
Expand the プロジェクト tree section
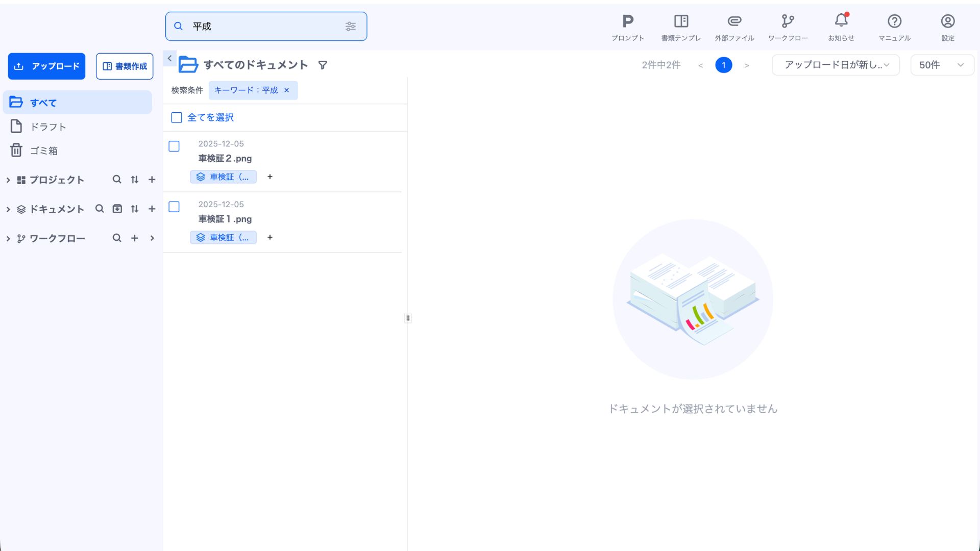pyautogui.click(x=8, y=180)
